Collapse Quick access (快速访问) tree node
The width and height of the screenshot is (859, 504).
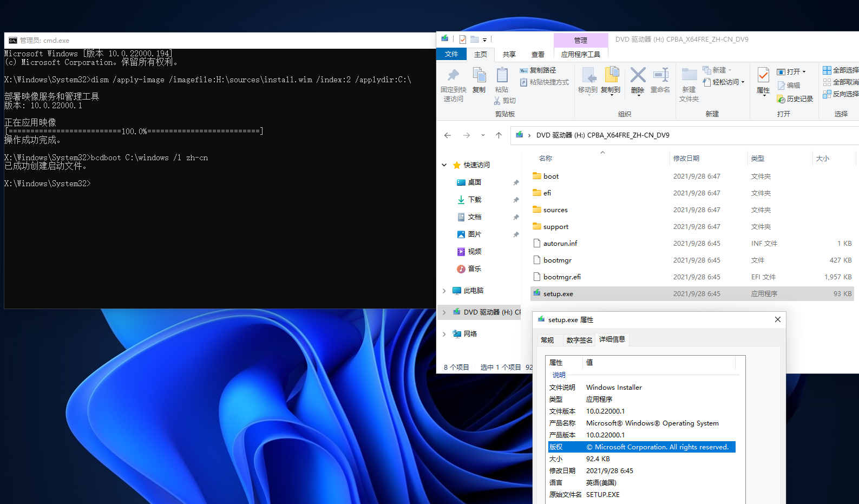(444, 165)
